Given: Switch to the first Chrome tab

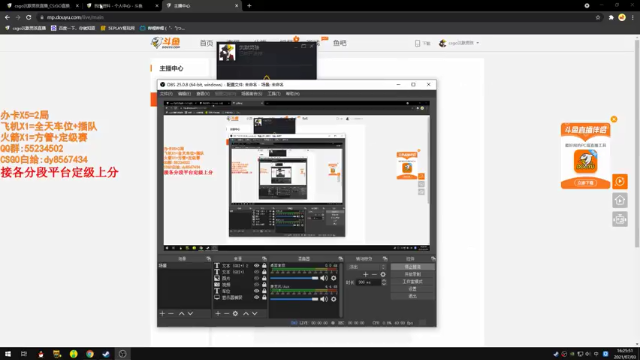Looking at the screenshot, I should point(41,6).
